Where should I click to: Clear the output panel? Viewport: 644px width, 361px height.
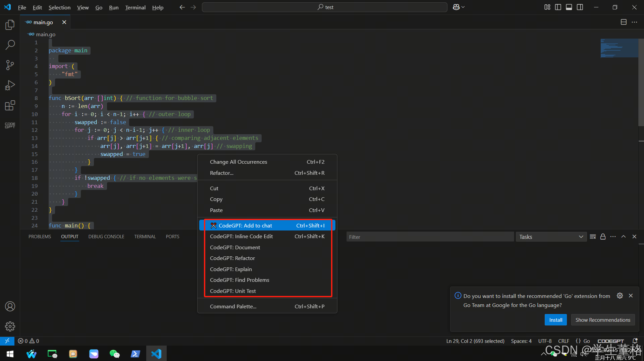pos(593,237)
